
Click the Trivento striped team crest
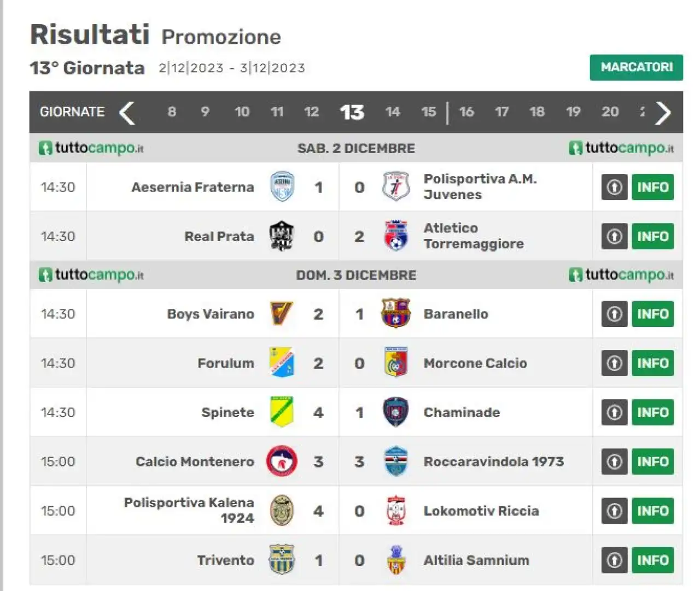[282, 559]
